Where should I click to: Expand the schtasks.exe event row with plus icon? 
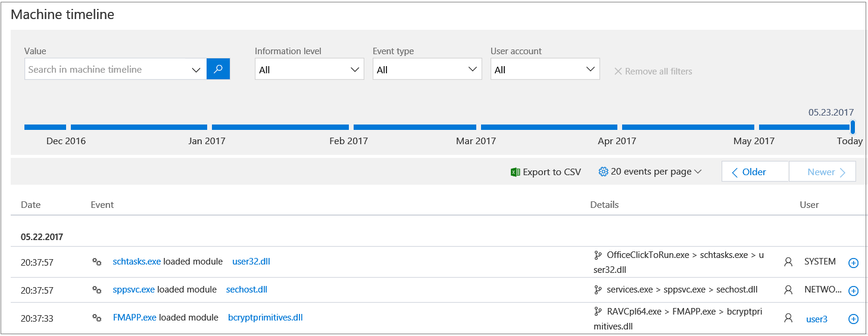[x=853, y=263]
